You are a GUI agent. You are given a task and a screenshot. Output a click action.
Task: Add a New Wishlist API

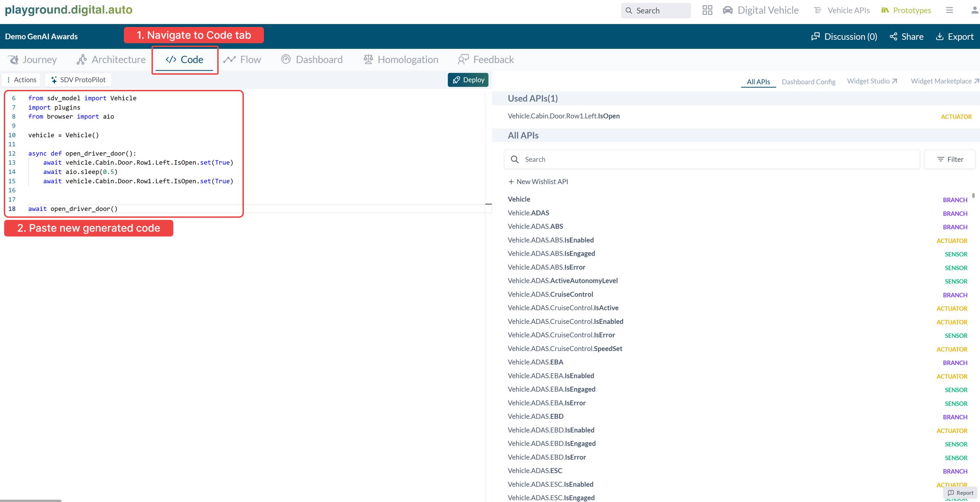click(538, 182)
